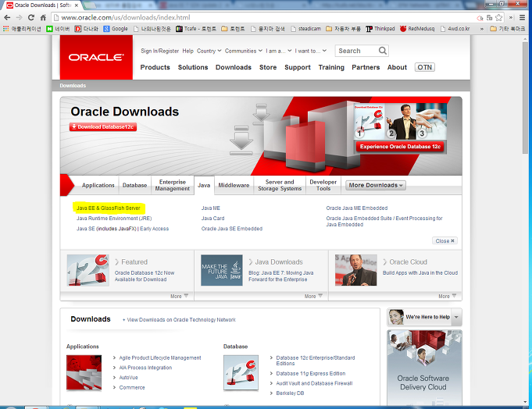Open the Country dropdown
Image resolution: width=532 pixels, height=409 pixels.
coord(209,51)
